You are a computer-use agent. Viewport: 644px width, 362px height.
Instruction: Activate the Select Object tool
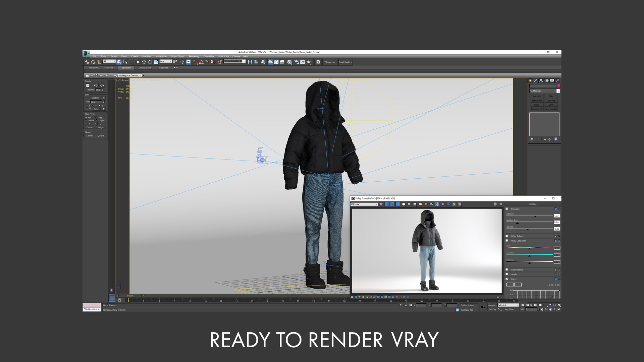(x=119, y=62)
